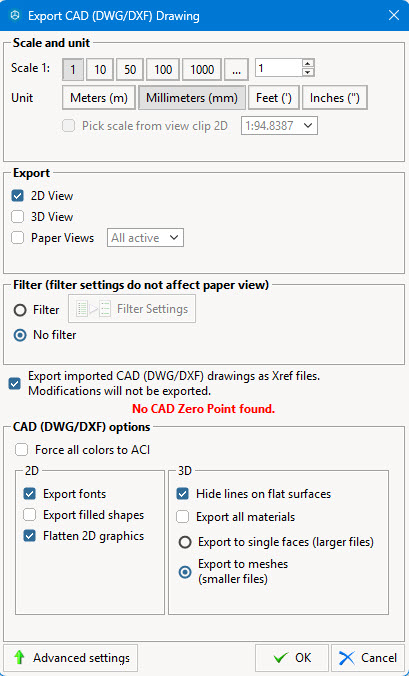This screenshot has height=676, width=409.
Task: Open the All active paper views dropdown
Action: click(x=145, y=238)
